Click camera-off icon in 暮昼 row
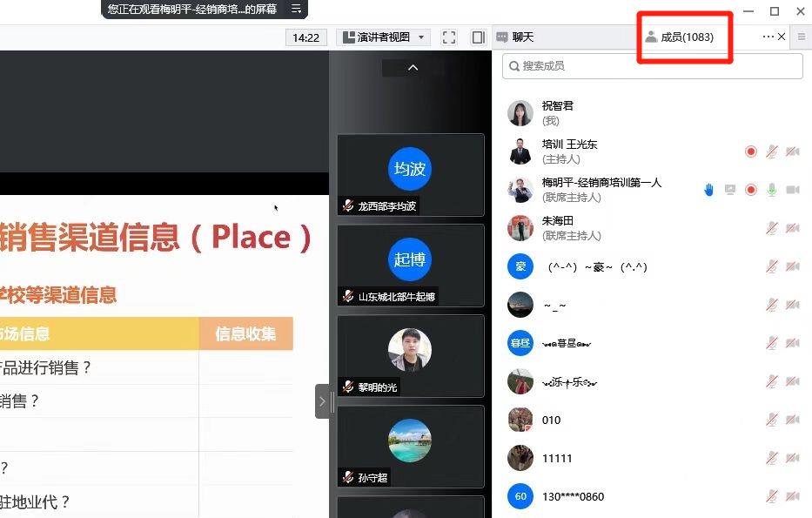812x518 pixels. tap(792, 343)
